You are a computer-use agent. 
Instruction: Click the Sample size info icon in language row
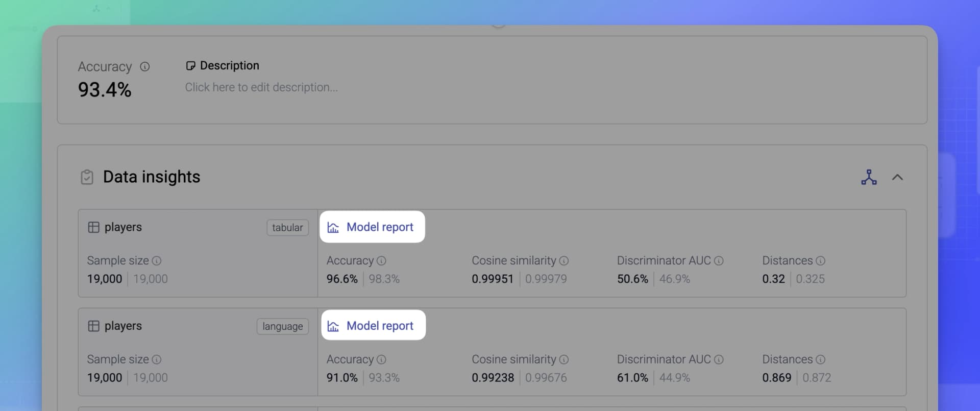click(x=157, y=359)
